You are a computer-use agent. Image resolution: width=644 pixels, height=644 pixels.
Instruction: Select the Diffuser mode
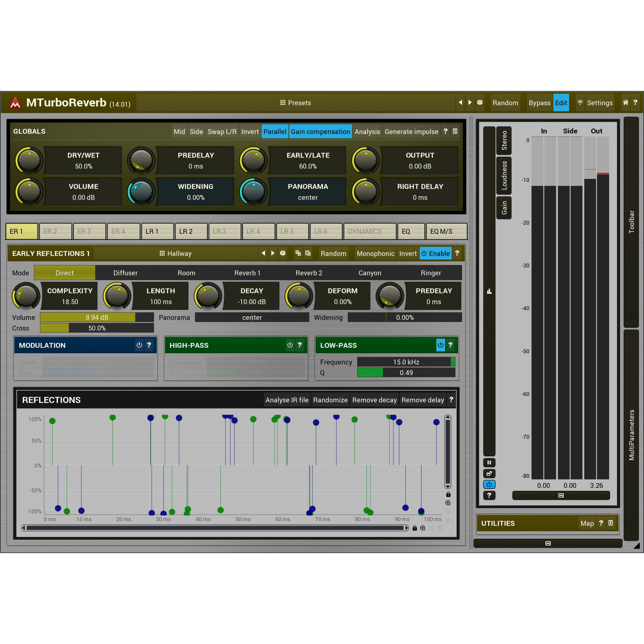pyautogui.click(x=125, y=273)
